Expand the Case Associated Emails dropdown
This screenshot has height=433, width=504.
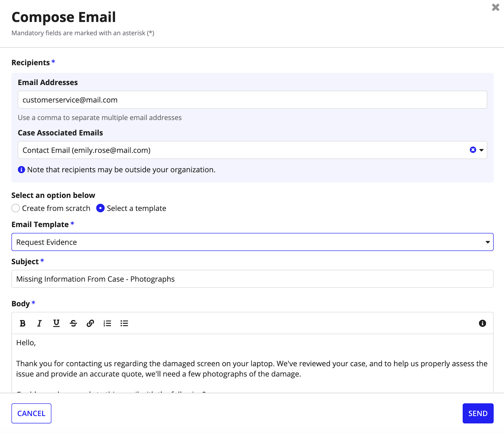point(481,150)
